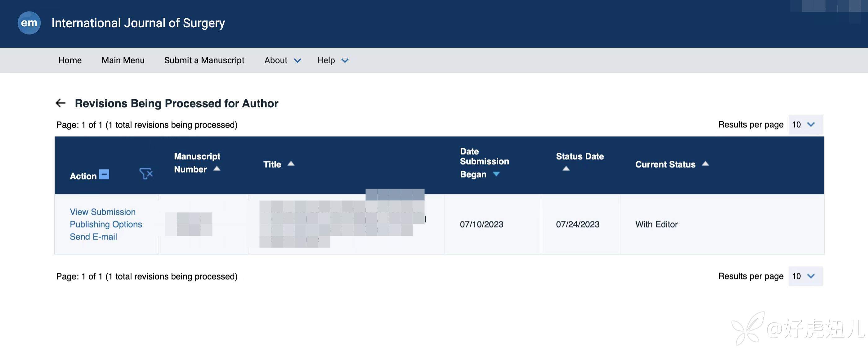This screenshot has height=349, width=868.
Task: Click Send E-mail link
Action: pos(93,237)
